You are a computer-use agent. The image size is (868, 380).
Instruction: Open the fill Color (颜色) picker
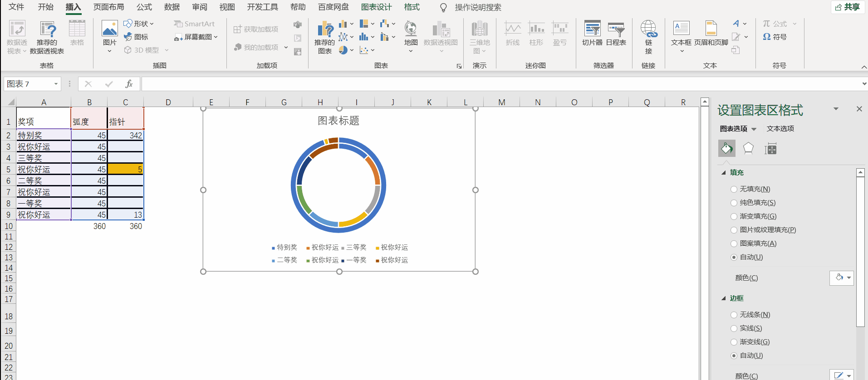tap(842, 278)
